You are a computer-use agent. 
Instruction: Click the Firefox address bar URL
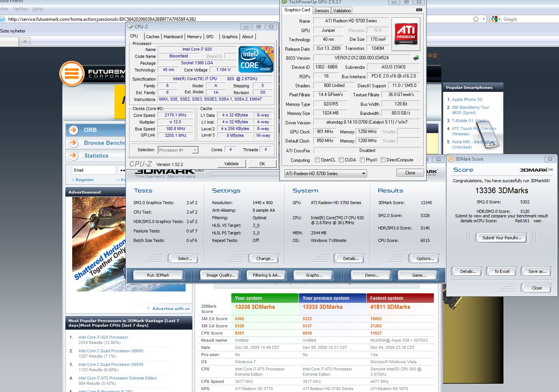[x=102, y=19]
